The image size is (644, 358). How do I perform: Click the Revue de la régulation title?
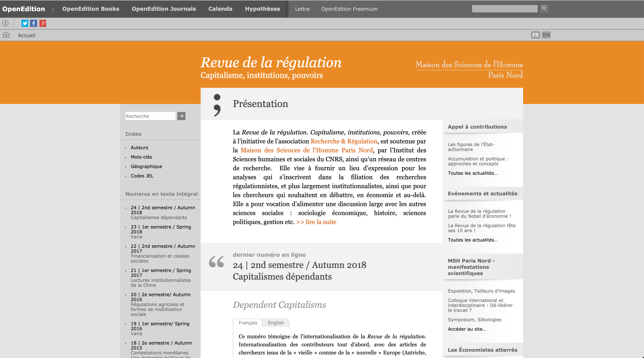(271, 62)
